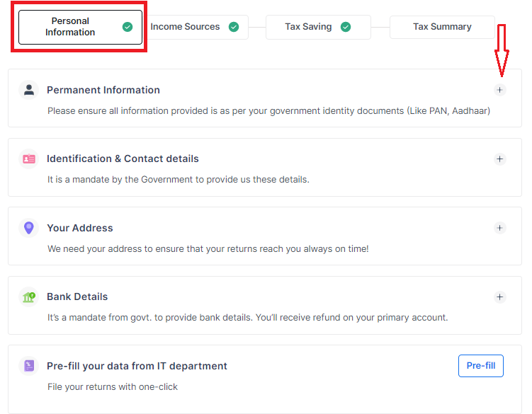Viewport: 532px width, 414px height.
Task: Select the Personal Information tab
Action: [71, 27]
